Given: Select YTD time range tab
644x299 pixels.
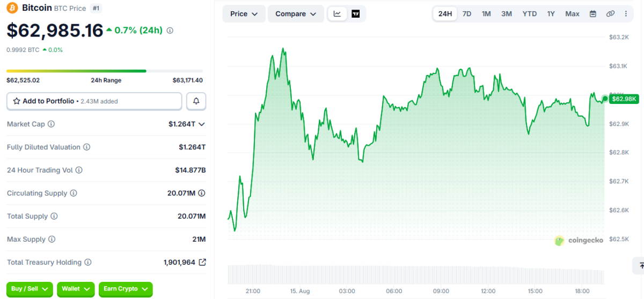Looking at the screenshot, I should [x=530, y=14].
